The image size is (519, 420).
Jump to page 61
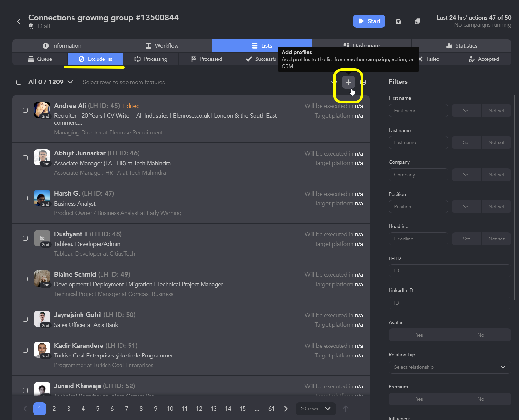coord(272,409)
